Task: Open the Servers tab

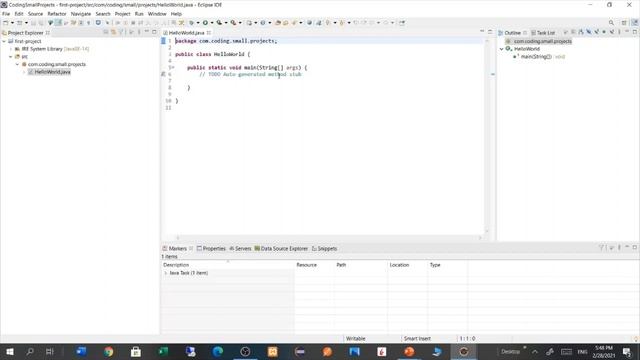Action: (240, 249)
